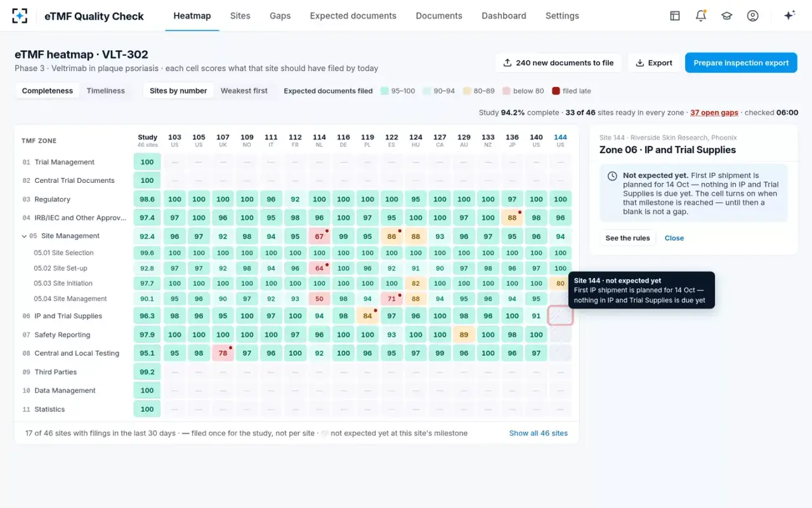Open the Gaps tab
The width and height of the screenshot is (812, 508).
click(x=280, y=16)
